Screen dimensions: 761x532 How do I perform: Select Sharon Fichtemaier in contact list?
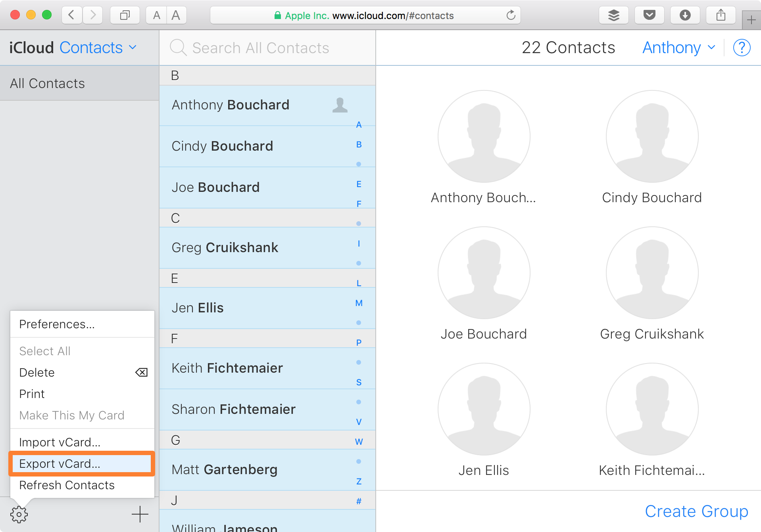[267, 410]
